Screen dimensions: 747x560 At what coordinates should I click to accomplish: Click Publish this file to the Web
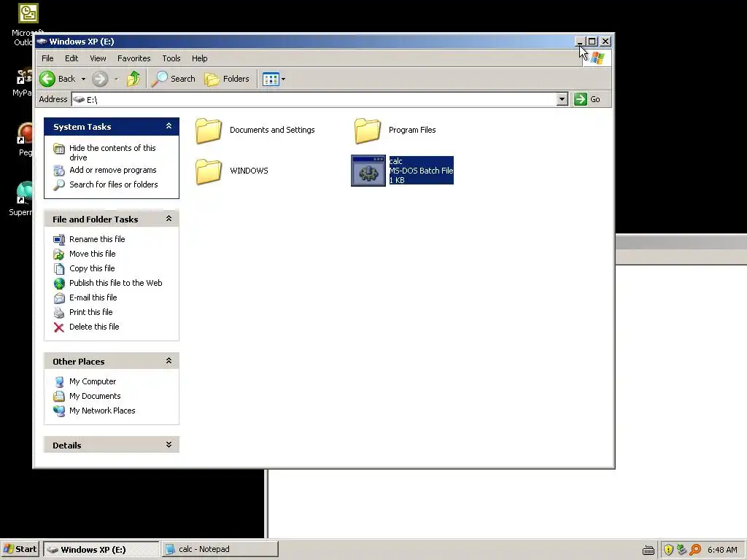(x=116, y=283)
